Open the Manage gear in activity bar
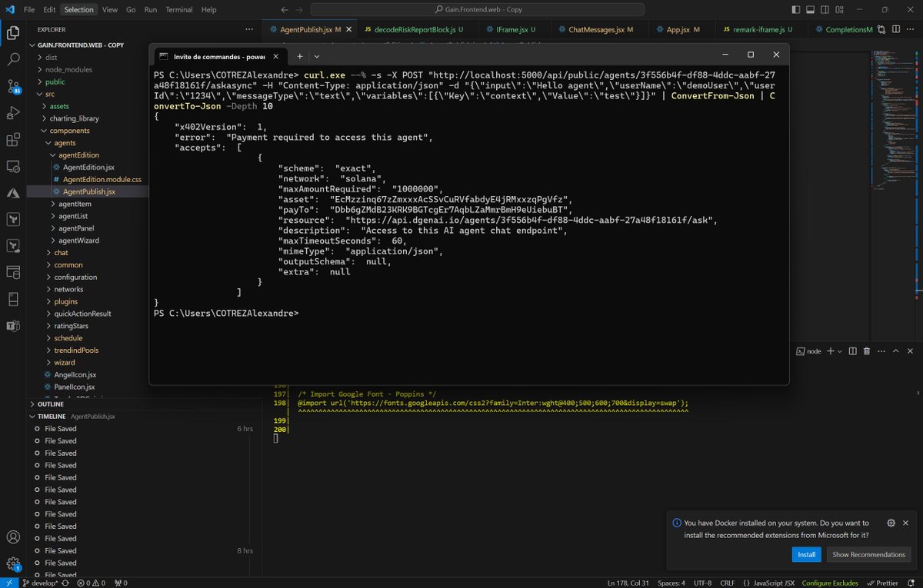Image resolution: width=923 pixels, height=588 pixels. coord(13,563)
